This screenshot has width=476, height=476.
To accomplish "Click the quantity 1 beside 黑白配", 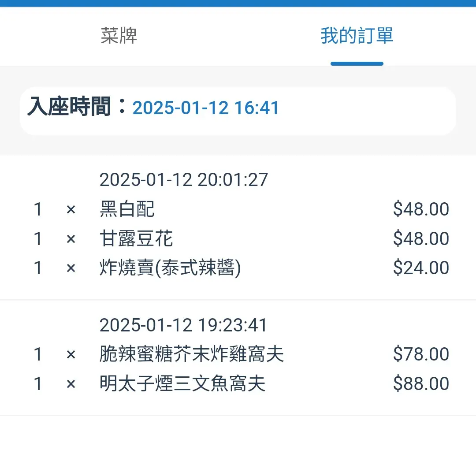I will [x=38, y=209].
